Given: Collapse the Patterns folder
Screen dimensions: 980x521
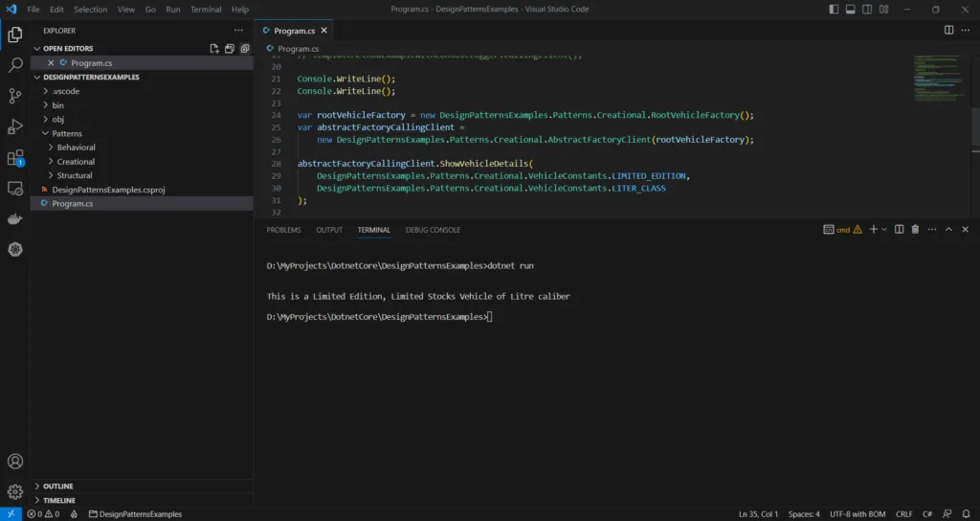Looking at the screenshot, I should coord(46,133).
